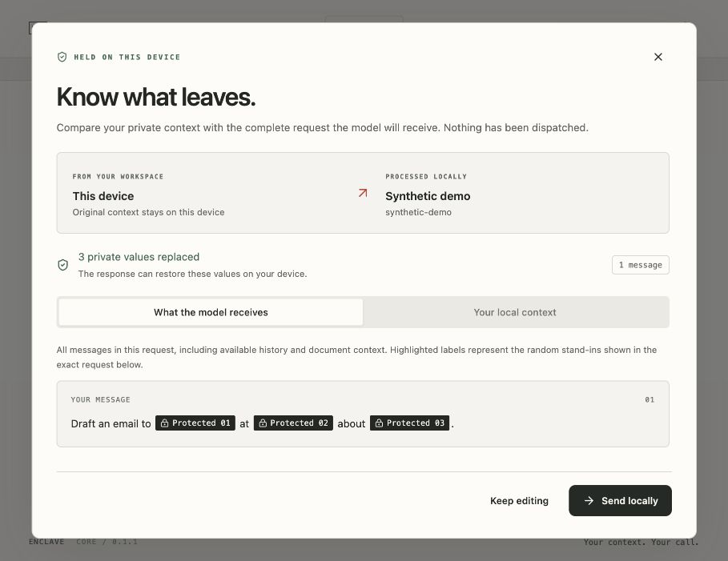This screenshot has height=561, width=728.
Task: Click Your context. Your call. footer text
Action: tap(641, 542)
